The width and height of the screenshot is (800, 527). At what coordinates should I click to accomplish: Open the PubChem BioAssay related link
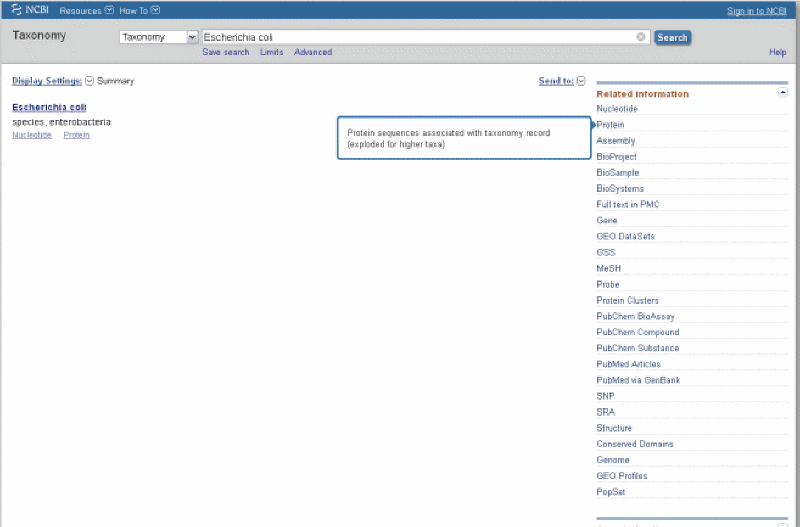click(636, 316)
